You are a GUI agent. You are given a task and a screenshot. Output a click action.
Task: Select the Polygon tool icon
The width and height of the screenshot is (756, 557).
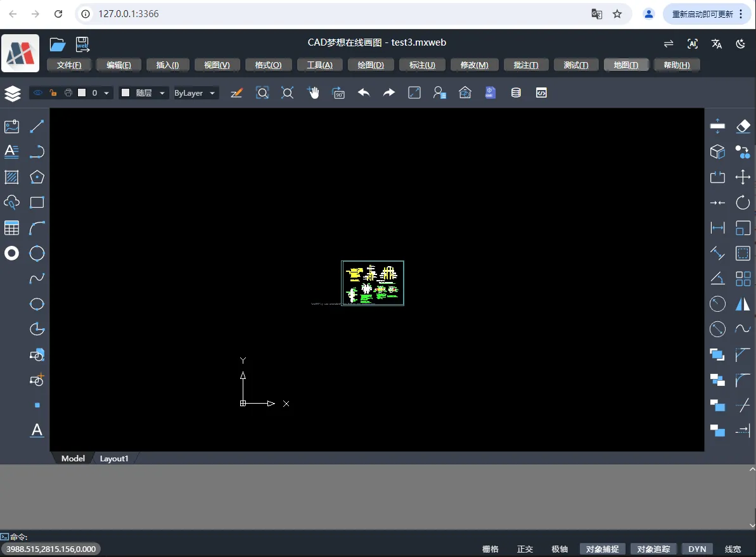pyautogui.click(x=37, y=177)
